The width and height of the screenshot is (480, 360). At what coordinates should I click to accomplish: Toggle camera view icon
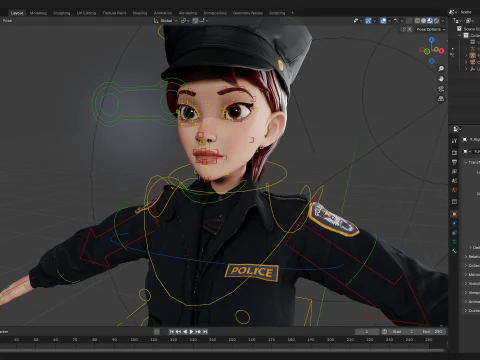[x=441, y=89]
